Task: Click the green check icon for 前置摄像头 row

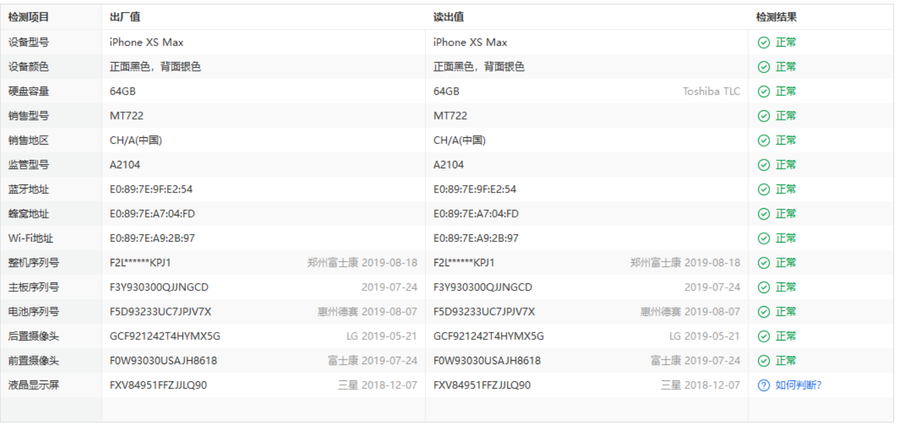Action: tap(763, 360)
